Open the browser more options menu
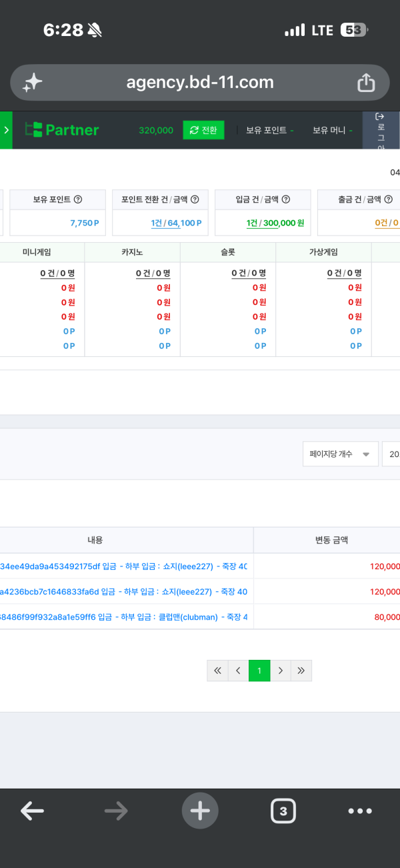 360,811
